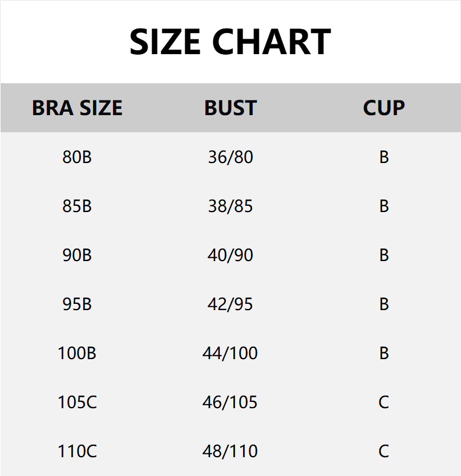Click the cup letter in the 80B row
The height and width of the screenshot is (476, 461).
coord(383,157)
